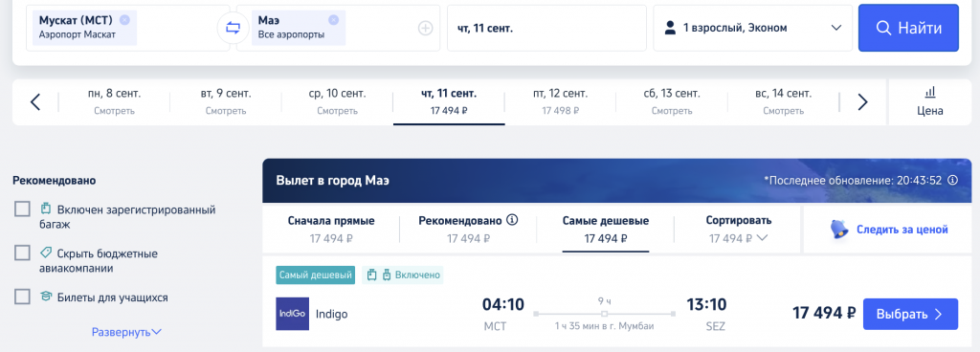This screenshot has height=352, width=980.
Task: Click the Найти search button
Action: (908, 28)
